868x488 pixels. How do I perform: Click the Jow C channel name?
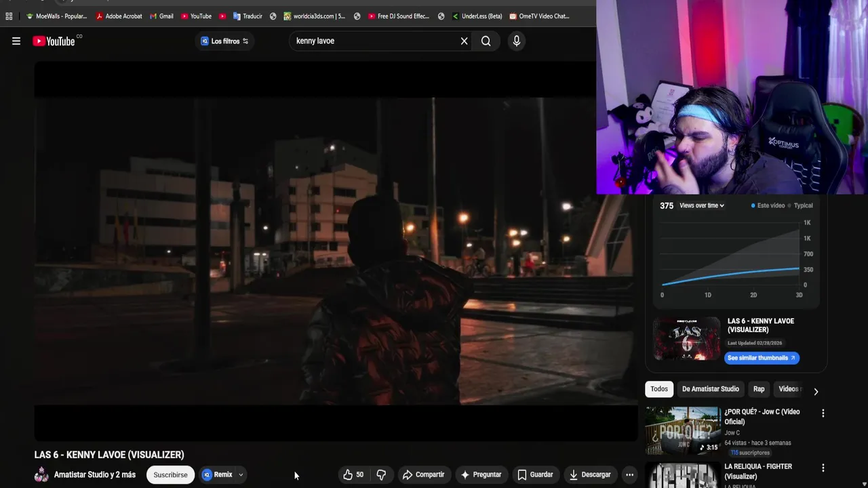(x=732, y=433)
